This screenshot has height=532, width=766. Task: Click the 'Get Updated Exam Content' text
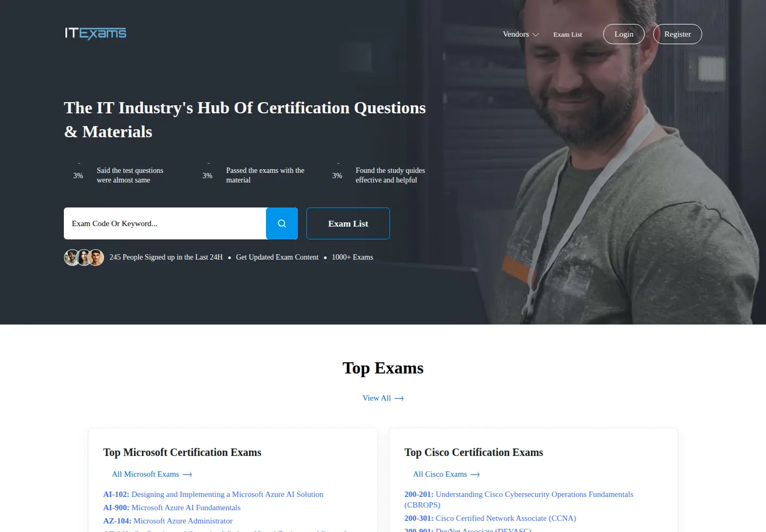(x=277, y=257)
